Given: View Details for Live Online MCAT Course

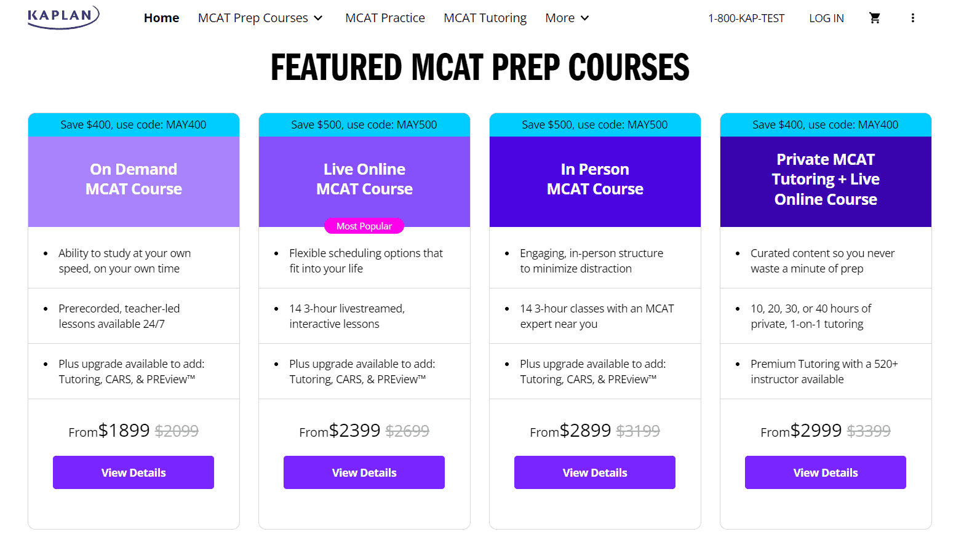Looking at the screenshot, I should (x=364, y=472).
